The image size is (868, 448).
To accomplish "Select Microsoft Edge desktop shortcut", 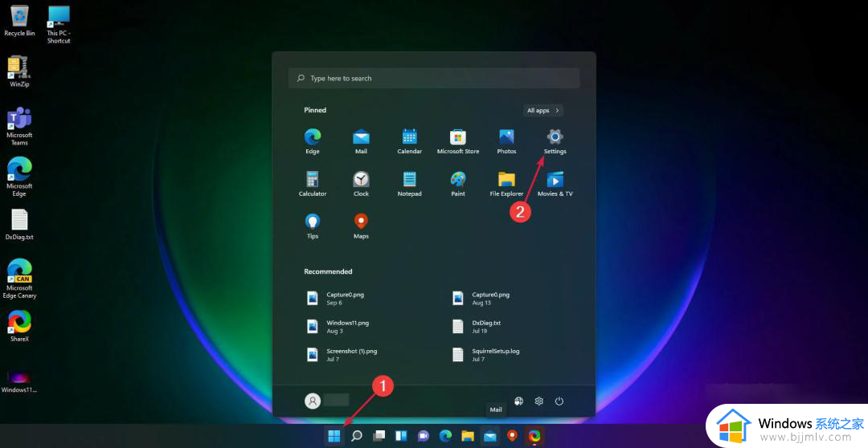I will coord(19,177).
